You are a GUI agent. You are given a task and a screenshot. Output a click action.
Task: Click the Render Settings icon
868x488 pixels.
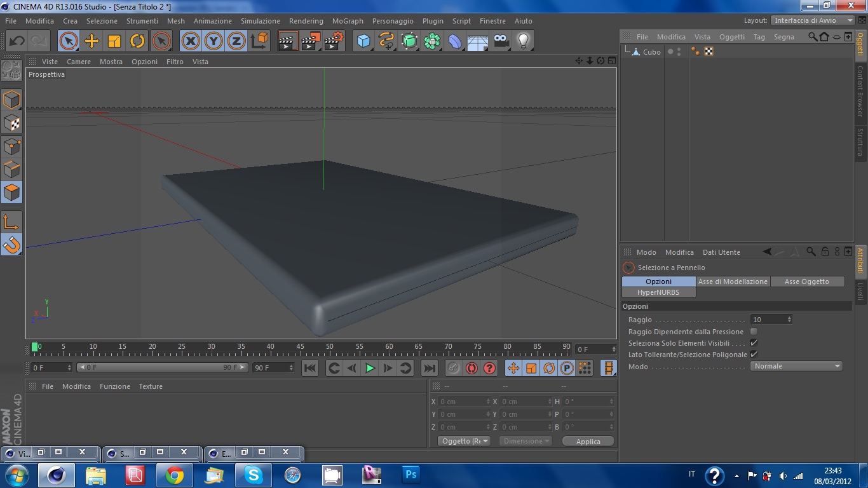(x=334, y=41)
